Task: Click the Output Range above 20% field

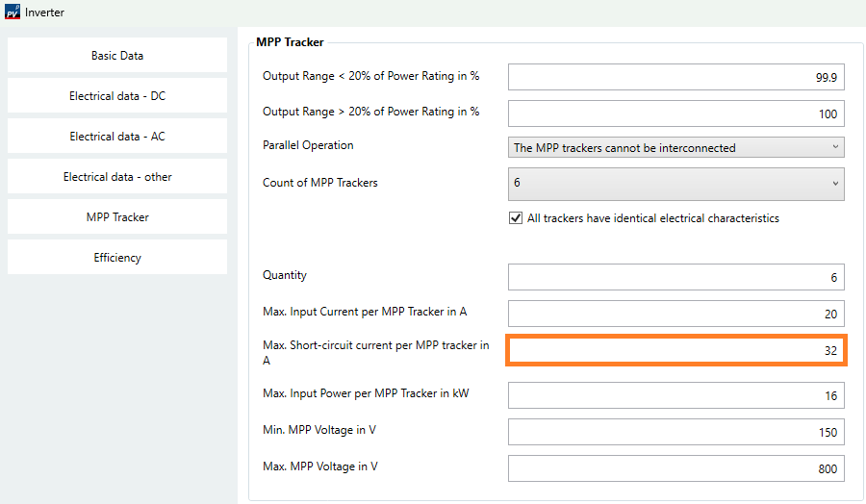Action: (675, 113)
